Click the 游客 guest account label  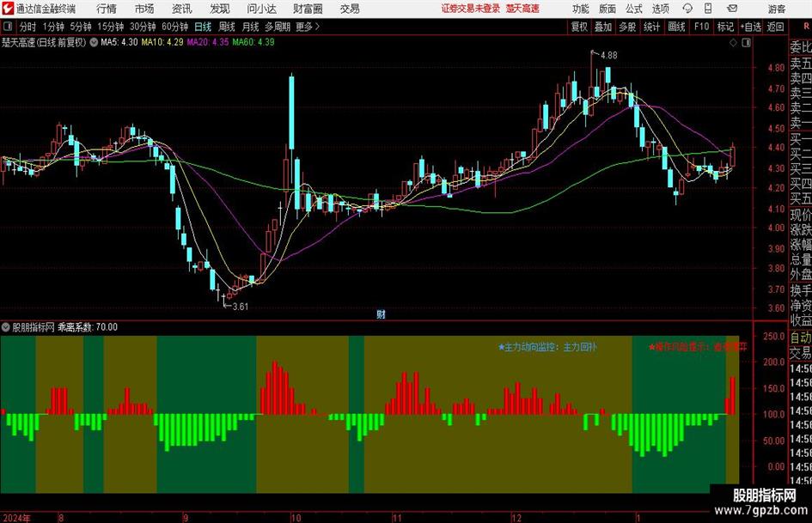pyautogui.click(x=776, y=9)
